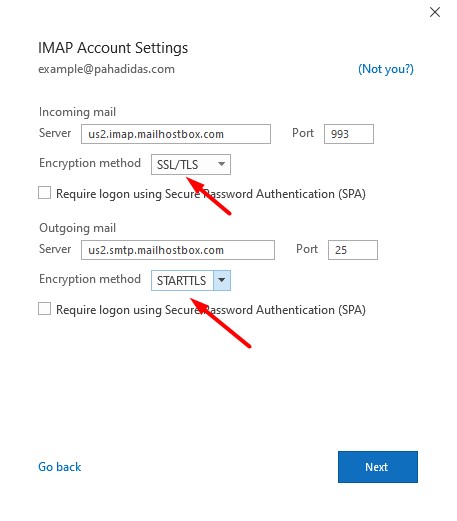Click the "(Not you?)" link
The width and height of the screenshot is (457, 521).
(386, 69)
